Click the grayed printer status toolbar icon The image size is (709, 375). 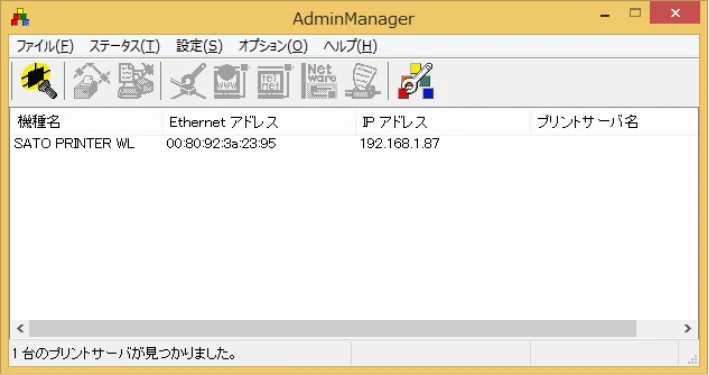point(92,81)
